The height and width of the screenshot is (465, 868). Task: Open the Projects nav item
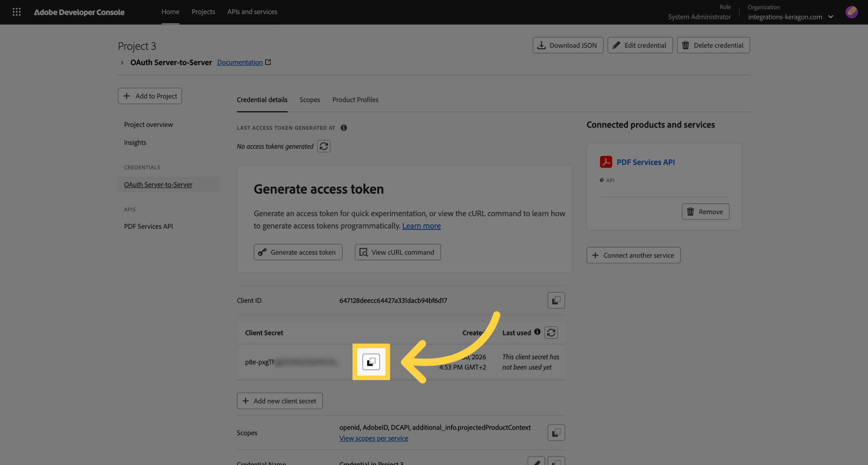point(203,12)
